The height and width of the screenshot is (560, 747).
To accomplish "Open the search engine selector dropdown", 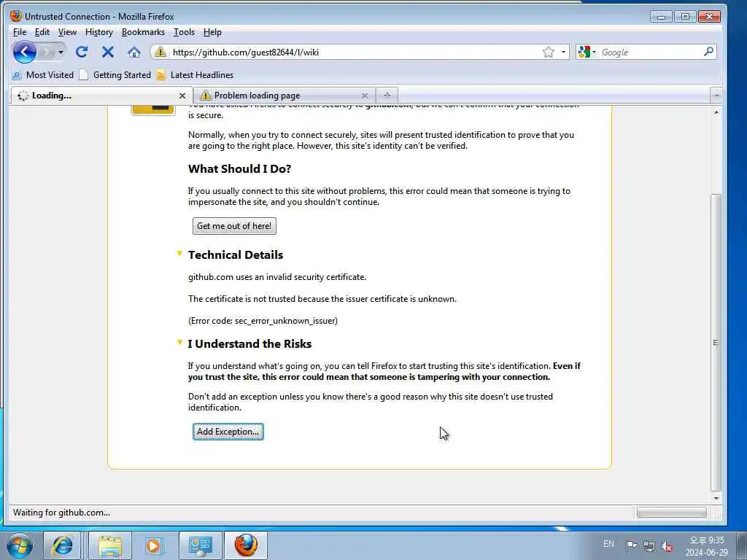I will coord(587,52).
